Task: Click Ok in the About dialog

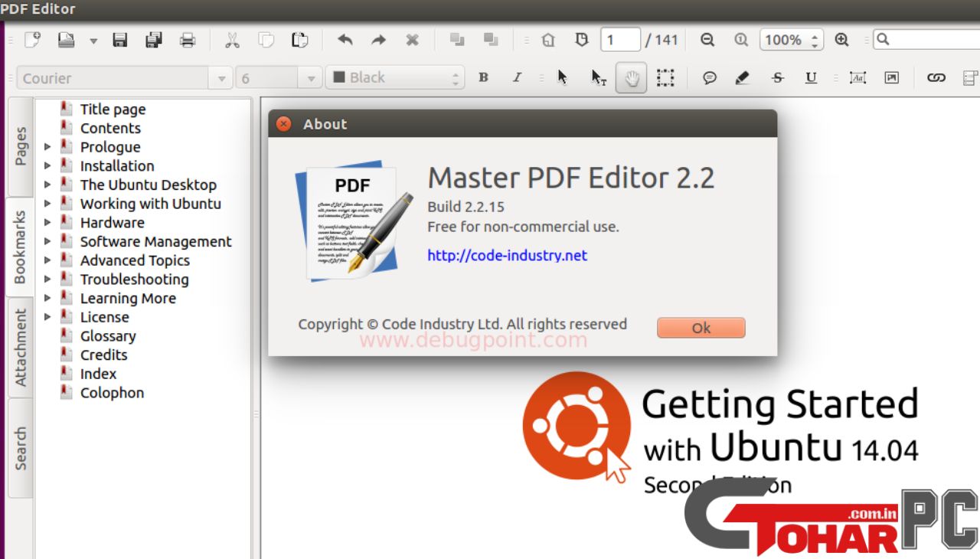Action: (x=701, y=328)
